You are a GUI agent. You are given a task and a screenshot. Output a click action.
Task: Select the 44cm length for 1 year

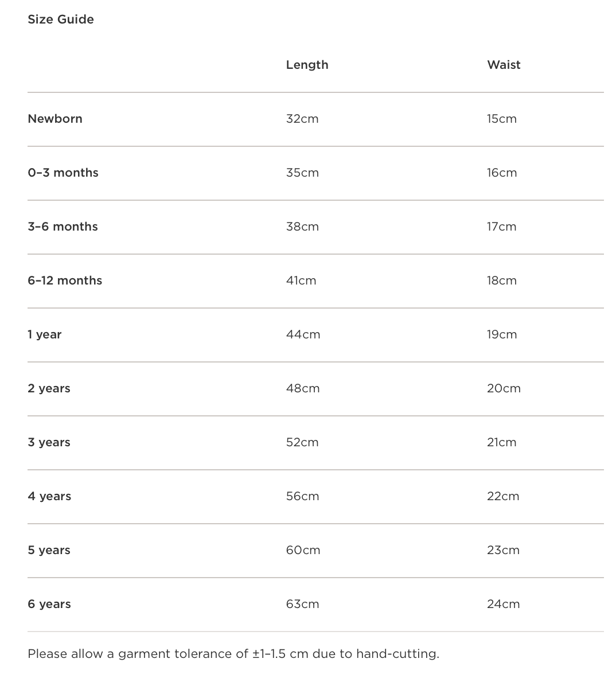point(303,334)
